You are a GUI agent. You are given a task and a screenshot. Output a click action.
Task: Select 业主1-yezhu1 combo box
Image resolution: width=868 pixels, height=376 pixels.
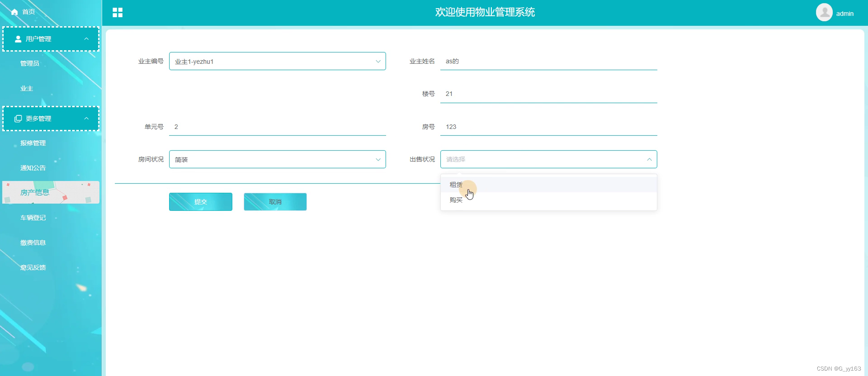tap(278, 61)
